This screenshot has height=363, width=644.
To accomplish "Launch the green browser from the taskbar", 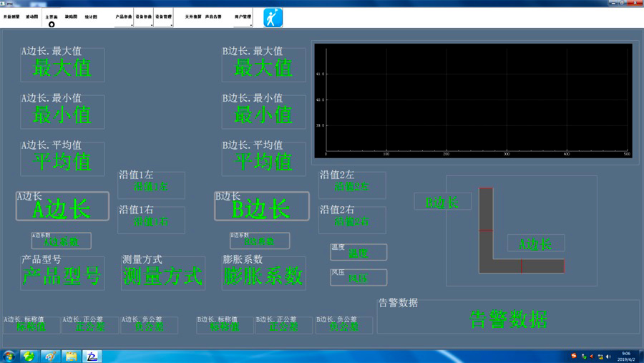I will tap(29, 356).
